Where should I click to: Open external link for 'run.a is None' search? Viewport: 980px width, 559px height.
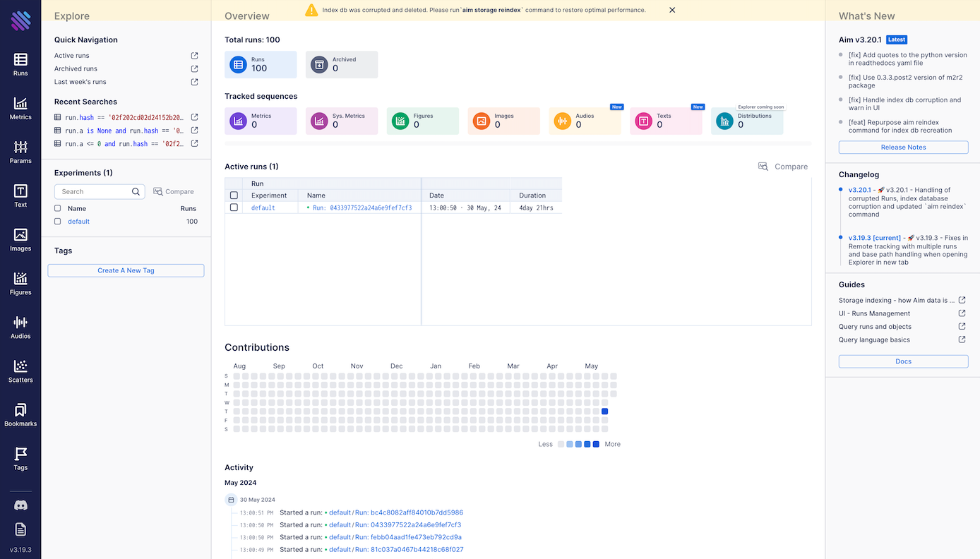195,131
